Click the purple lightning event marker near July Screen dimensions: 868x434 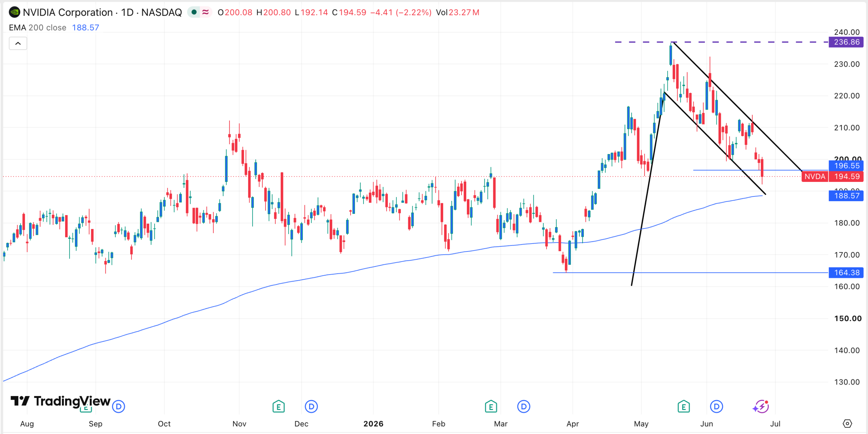(761, 406)
